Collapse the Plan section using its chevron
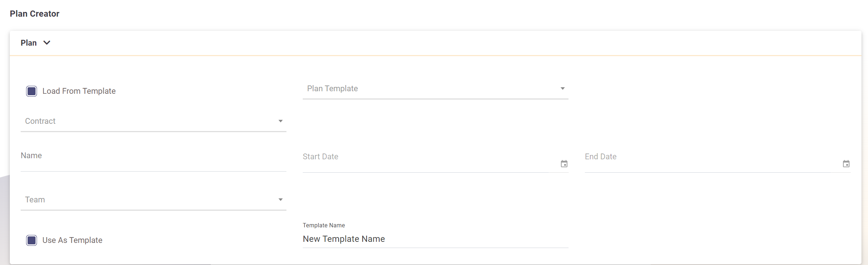 pyautogui.click(x=47, y=43)
